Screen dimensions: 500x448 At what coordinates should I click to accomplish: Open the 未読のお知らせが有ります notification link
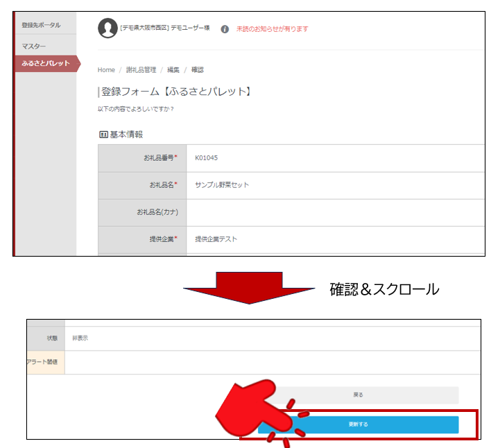[272, 29]
